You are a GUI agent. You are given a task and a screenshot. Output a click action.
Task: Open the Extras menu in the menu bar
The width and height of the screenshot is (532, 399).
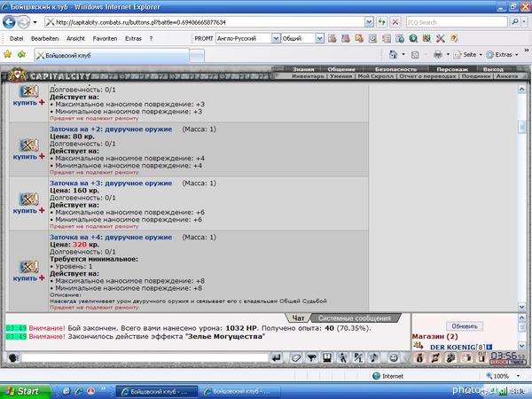(x=133, y=39)
